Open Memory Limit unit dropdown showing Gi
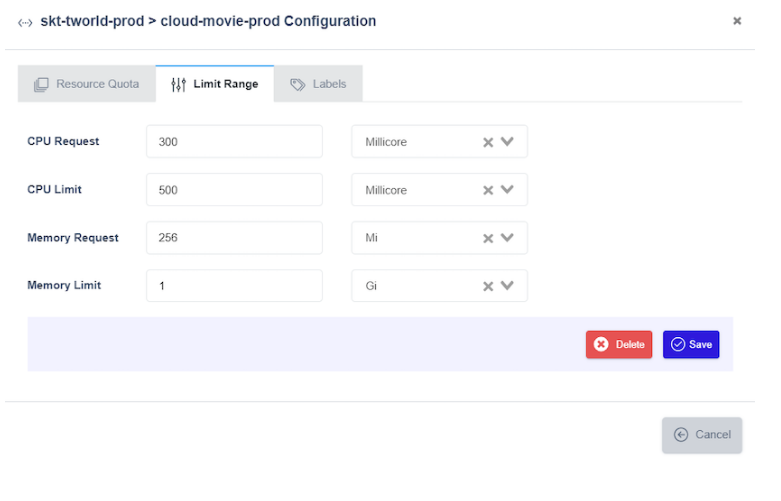The image size is (781, 501). (x=439, y=286)
